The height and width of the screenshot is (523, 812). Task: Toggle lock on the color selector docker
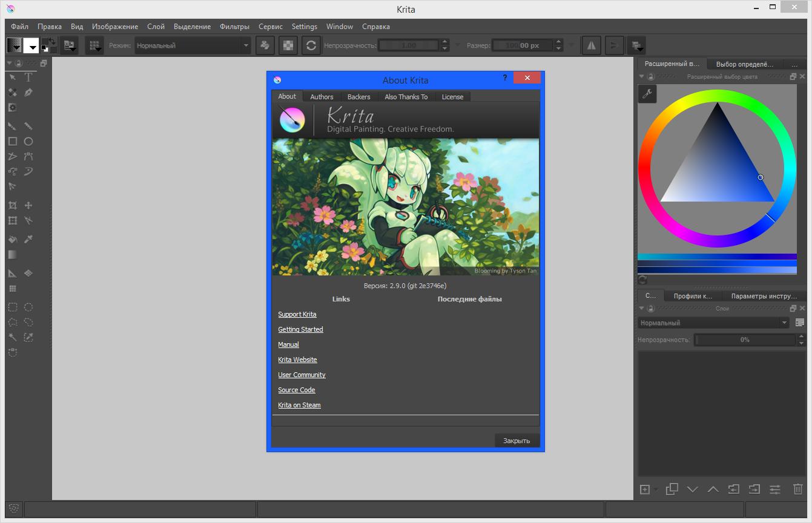[650, 77]
